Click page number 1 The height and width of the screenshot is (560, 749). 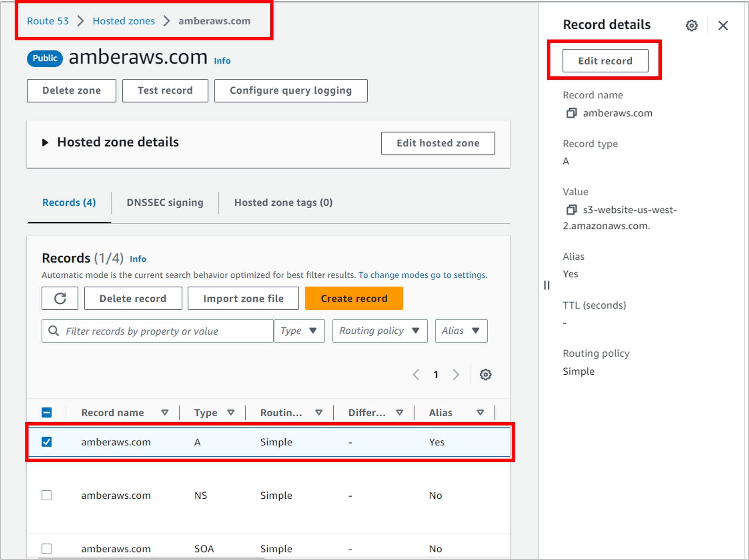(x=436, y=374)
